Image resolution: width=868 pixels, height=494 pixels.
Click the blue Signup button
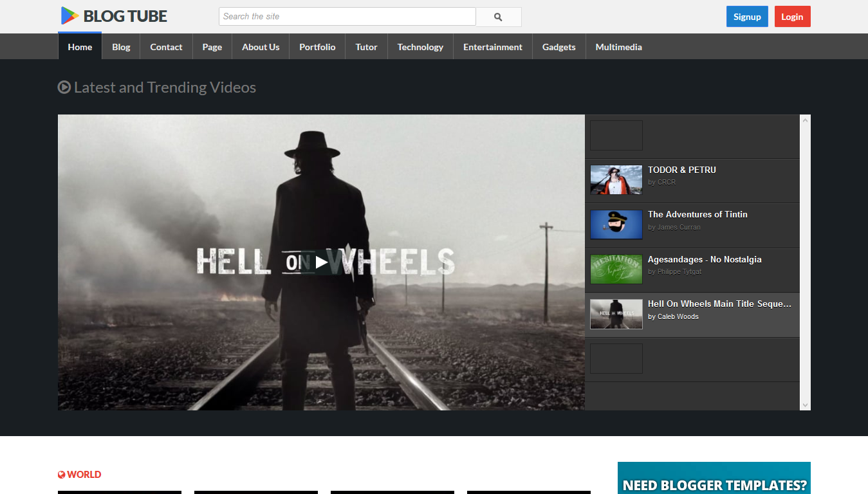pyautogui.click(x=747, y=17)
